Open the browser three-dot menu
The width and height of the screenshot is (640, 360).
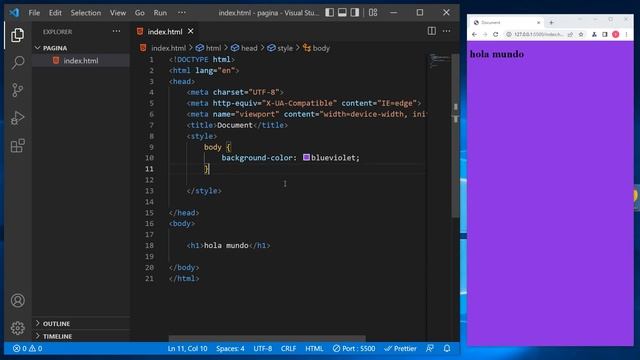pos(626,35)
